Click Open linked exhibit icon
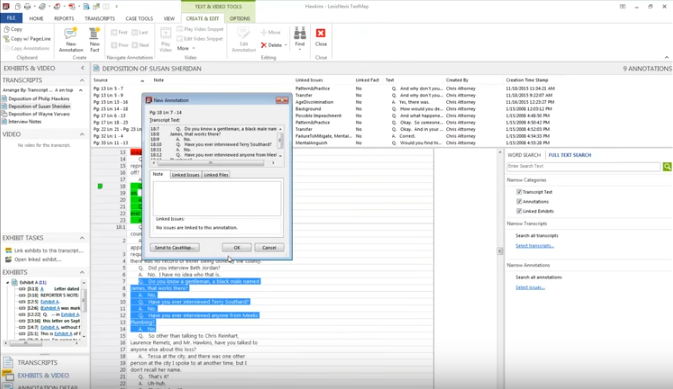The height and width of the screenshot is (389, 673). [8, 259]
